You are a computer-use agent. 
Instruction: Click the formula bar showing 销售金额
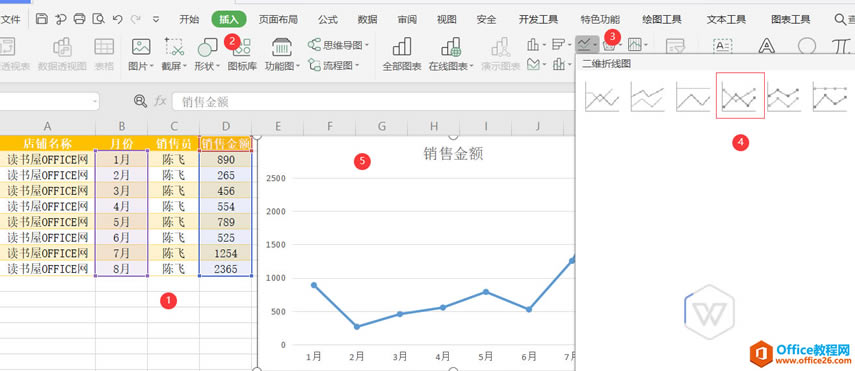(x=374, y=101)
